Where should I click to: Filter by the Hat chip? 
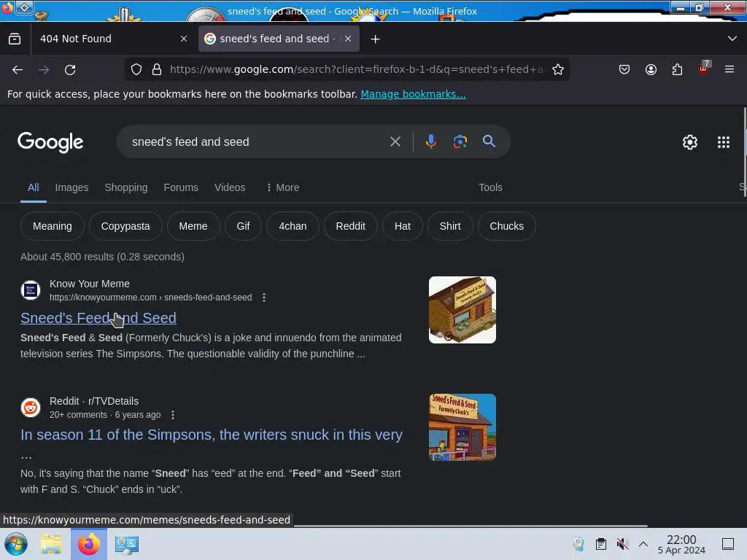point(403,226)
